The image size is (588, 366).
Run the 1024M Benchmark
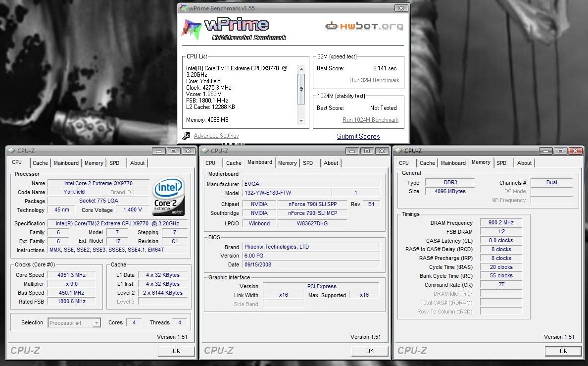click(370, 120)
